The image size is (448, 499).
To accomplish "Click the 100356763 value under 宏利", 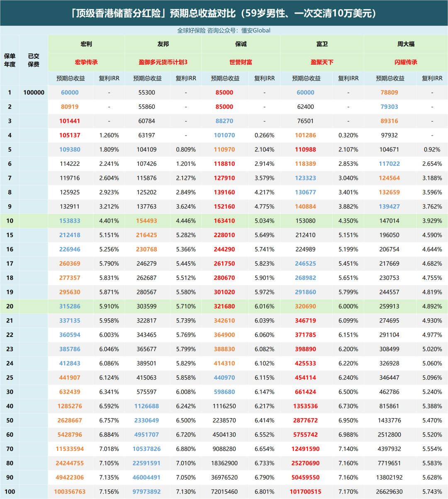I will [70, 492].
